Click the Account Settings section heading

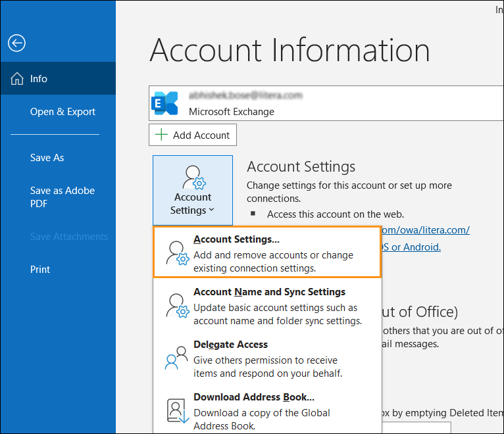pyautogui.click(x=301, y=166)
